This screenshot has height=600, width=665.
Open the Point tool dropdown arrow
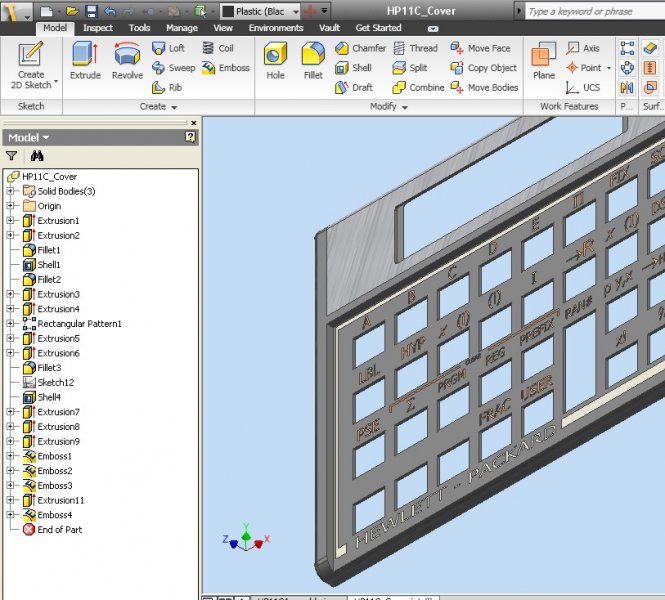pos(609,68)
